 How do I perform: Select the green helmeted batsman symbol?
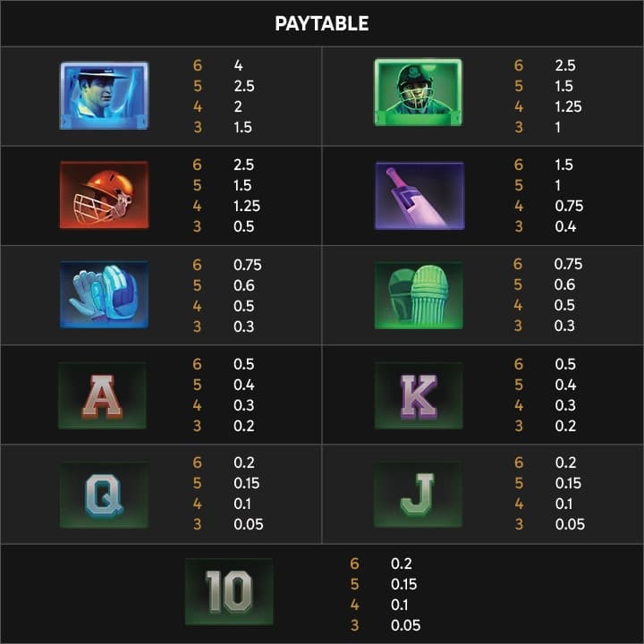pos(418,92)
